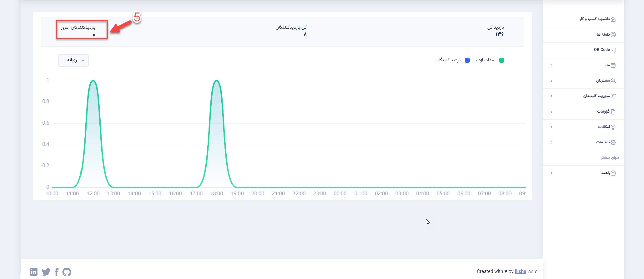Image resolution: width=644 pixels, height=279 pixels.
Task: Open the روزانه period dropdown
Action: 73,60
